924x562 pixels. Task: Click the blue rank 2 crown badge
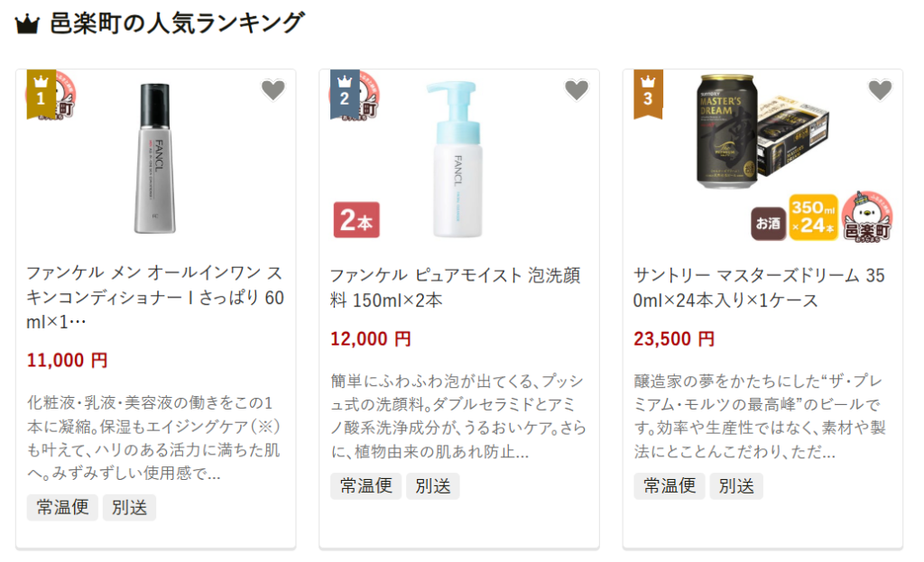pos(345,94)
